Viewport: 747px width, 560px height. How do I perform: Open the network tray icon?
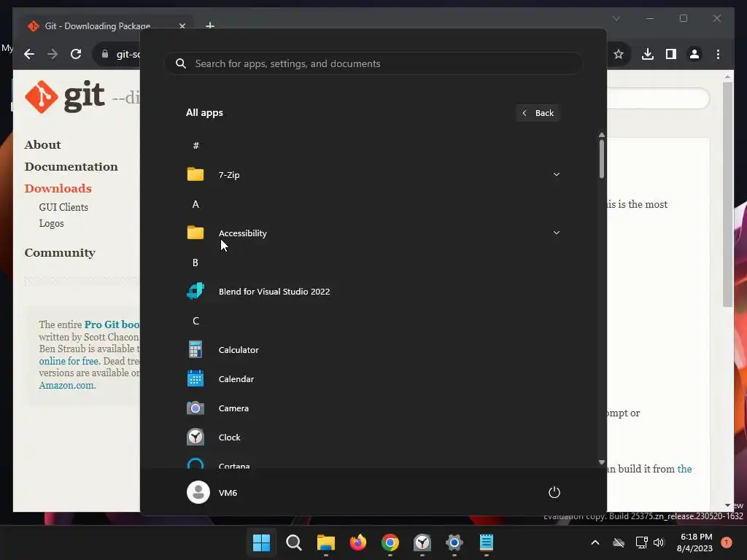(x=641, y=542)
